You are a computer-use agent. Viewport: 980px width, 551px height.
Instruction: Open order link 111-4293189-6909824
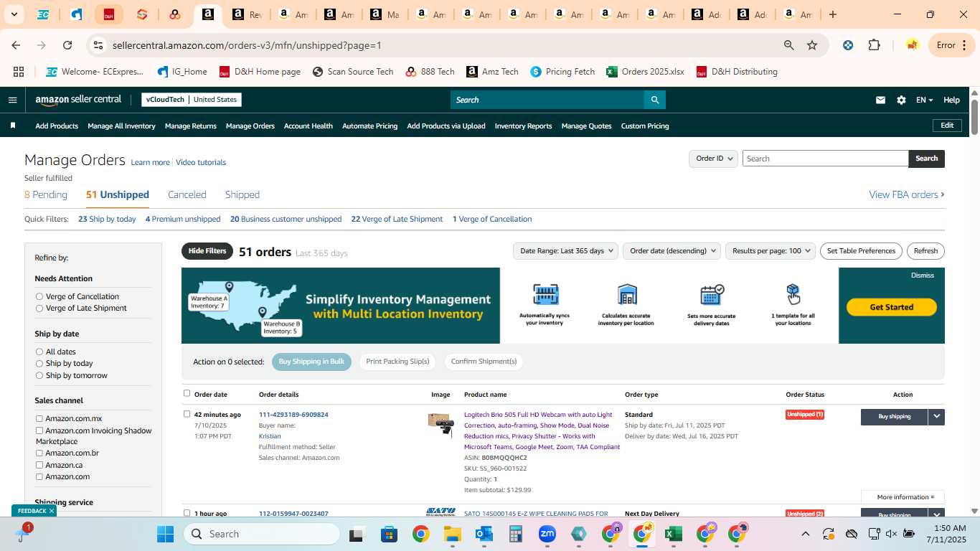(x=293, y=415)
